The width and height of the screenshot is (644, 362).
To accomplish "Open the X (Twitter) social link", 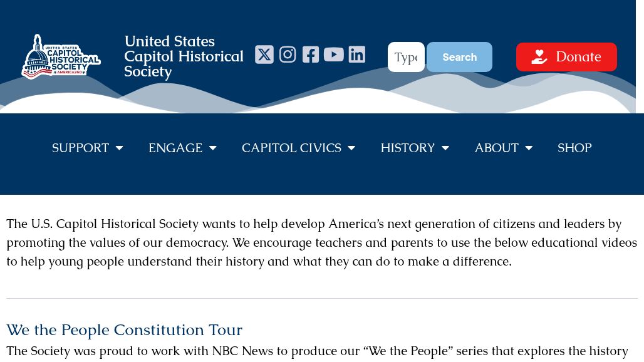I will click(x=264, y=54).
